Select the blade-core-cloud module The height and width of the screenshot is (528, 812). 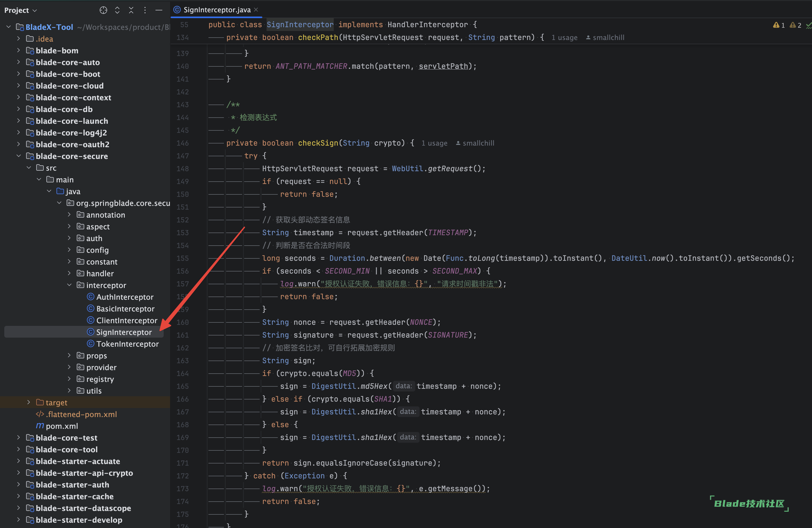point(70,86)
